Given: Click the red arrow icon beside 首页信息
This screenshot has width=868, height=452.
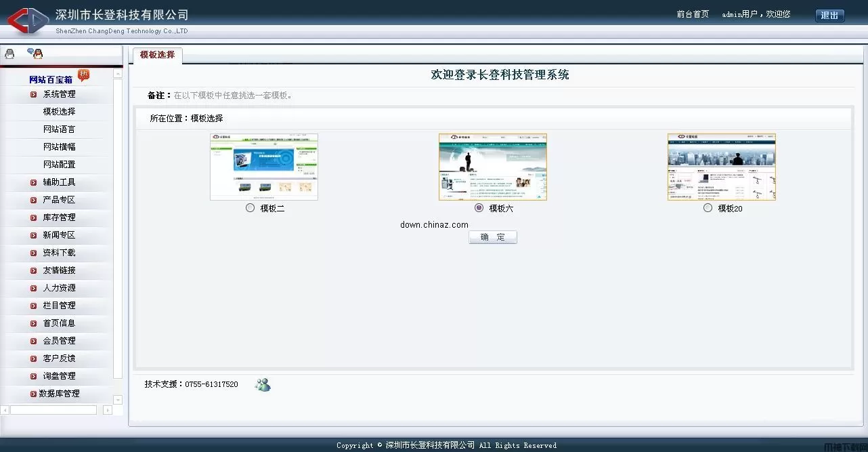Looking at the screenshot, I should 33,323.
